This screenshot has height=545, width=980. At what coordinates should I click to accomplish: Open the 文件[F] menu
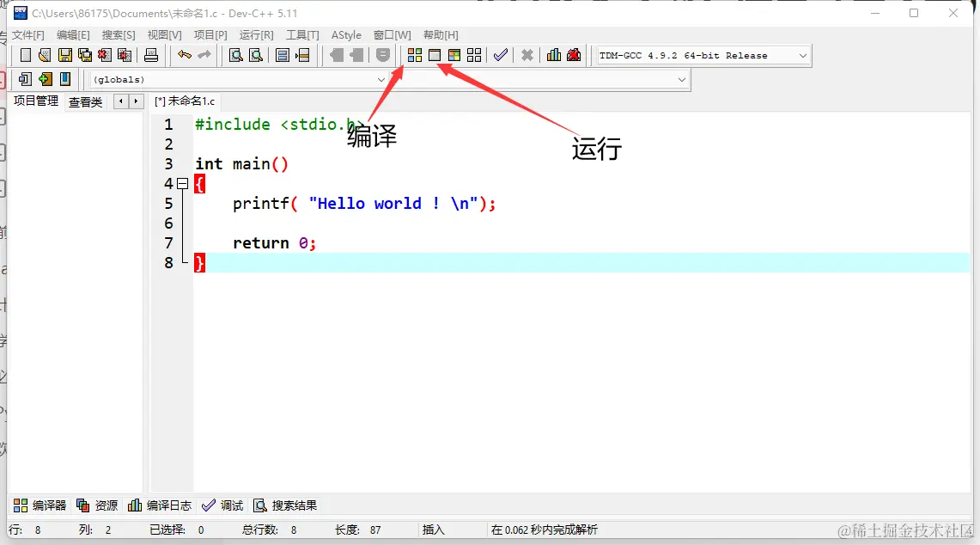[28, 35]
